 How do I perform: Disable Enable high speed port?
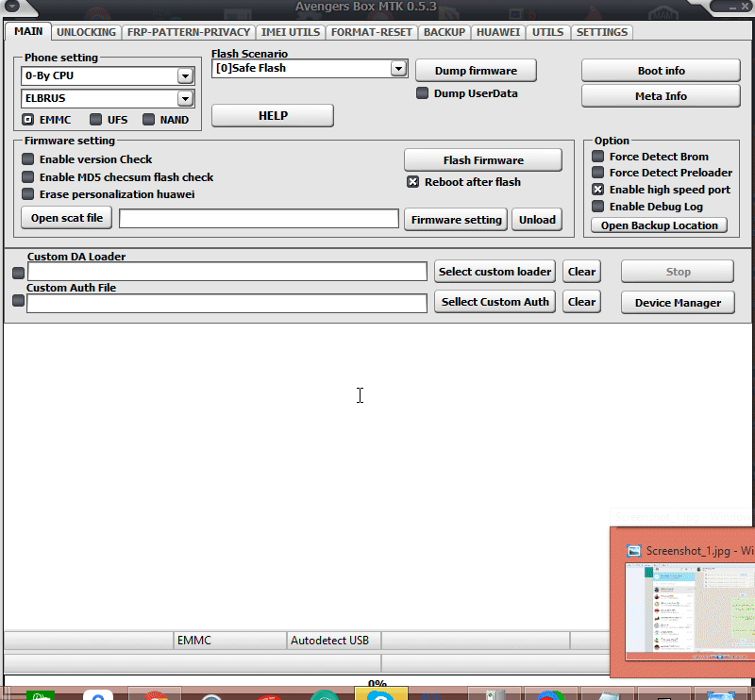point(597,190)
